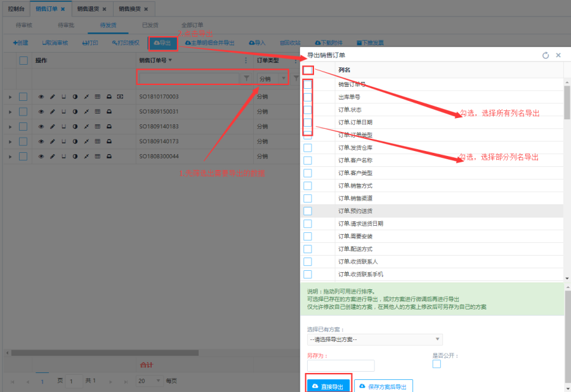571x392 pixels.
Task: Expand the row for order SO1810170003
Action: coord(10,96)
